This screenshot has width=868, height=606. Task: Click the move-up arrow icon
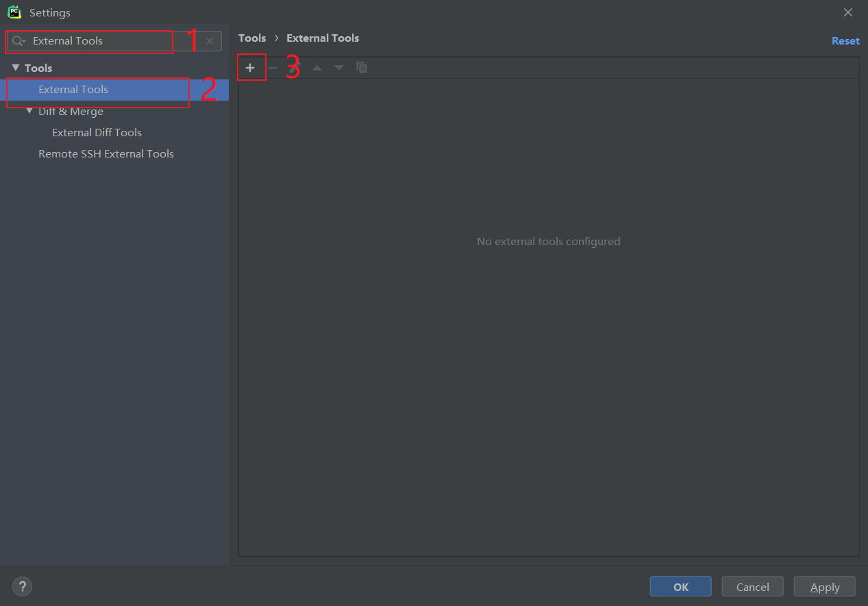point(317,67)
